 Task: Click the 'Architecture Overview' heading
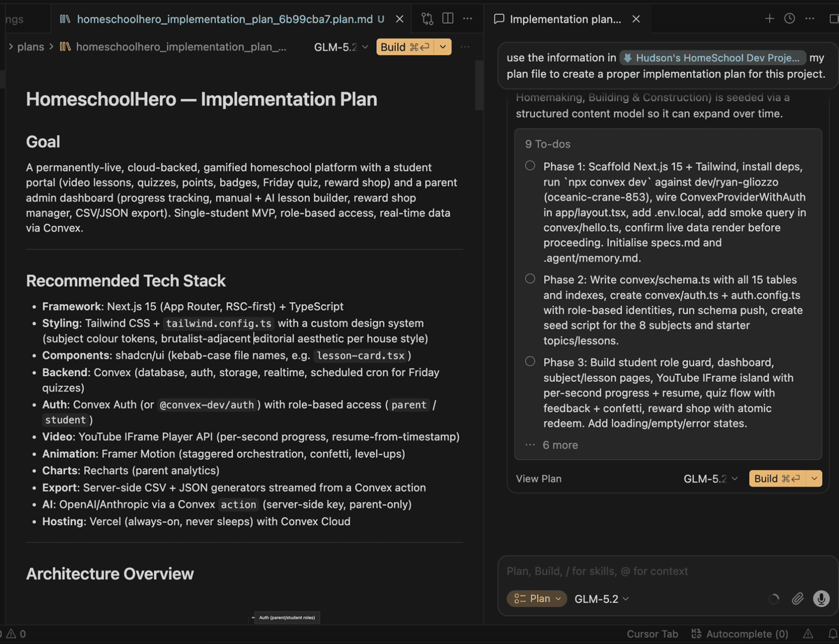pyautogui.click(x=110, y=573)
